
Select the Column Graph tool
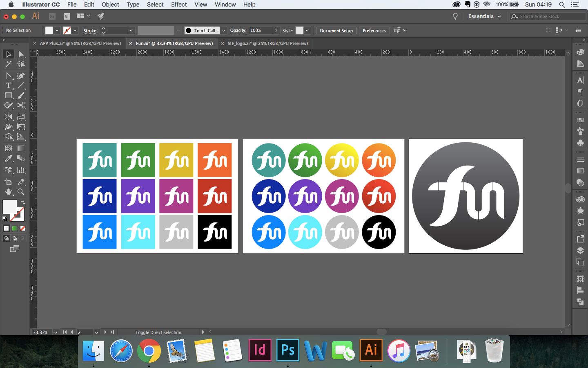pos(21,170)
